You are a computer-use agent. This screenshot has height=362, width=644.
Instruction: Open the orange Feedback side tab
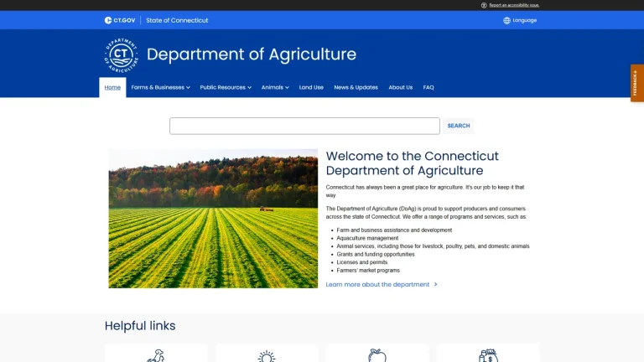tap(637, 83)
